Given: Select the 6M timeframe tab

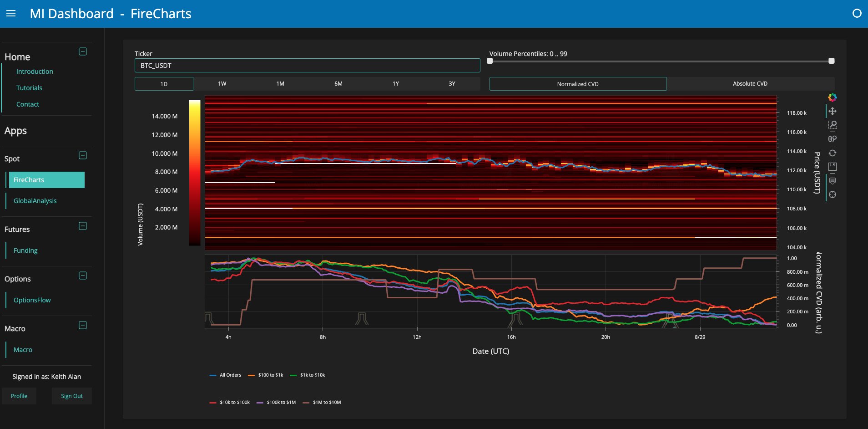Looking at the screenshot, I should [x=338, y=84].
